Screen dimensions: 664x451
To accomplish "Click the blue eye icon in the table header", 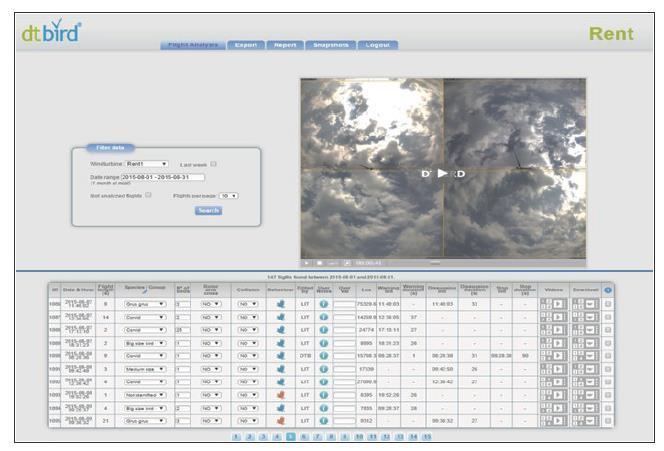I will pyautogui.click(x=608, y=290).
